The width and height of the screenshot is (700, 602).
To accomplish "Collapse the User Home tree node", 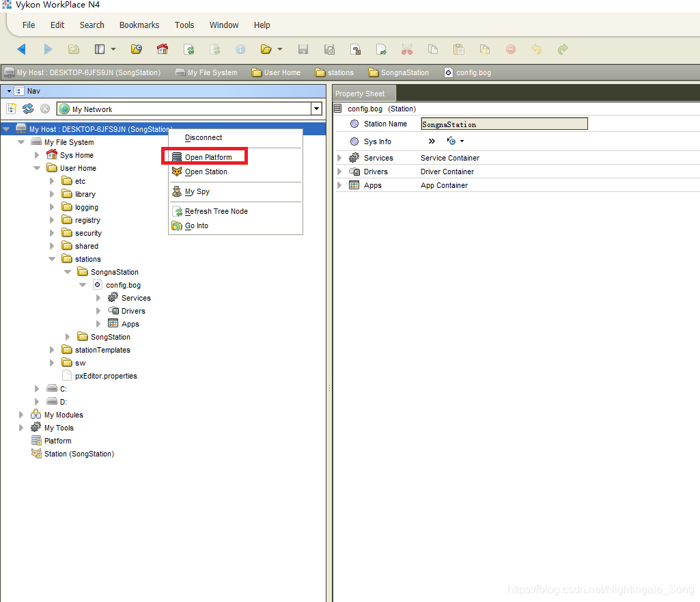I will [37, 168].
